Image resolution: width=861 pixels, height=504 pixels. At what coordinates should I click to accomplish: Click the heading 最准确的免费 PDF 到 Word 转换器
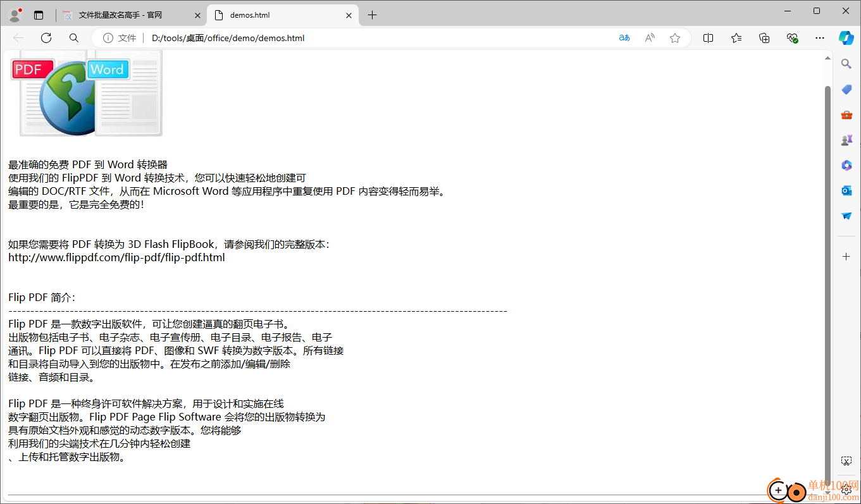88,164
